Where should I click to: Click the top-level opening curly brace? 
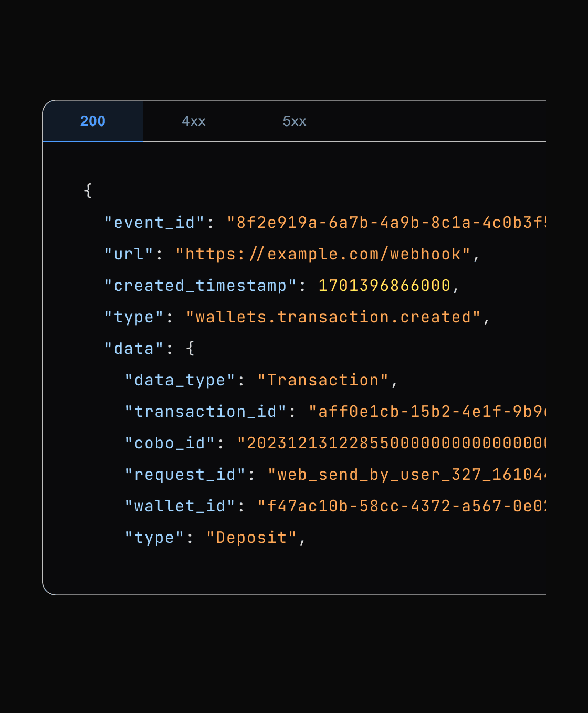[x=88, y=191]
